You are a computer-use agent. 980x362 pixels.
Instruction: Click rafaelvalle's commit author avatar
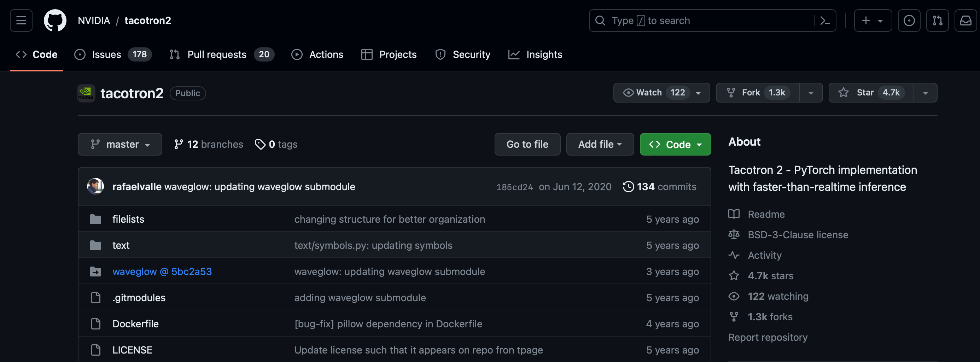[95, 186]
